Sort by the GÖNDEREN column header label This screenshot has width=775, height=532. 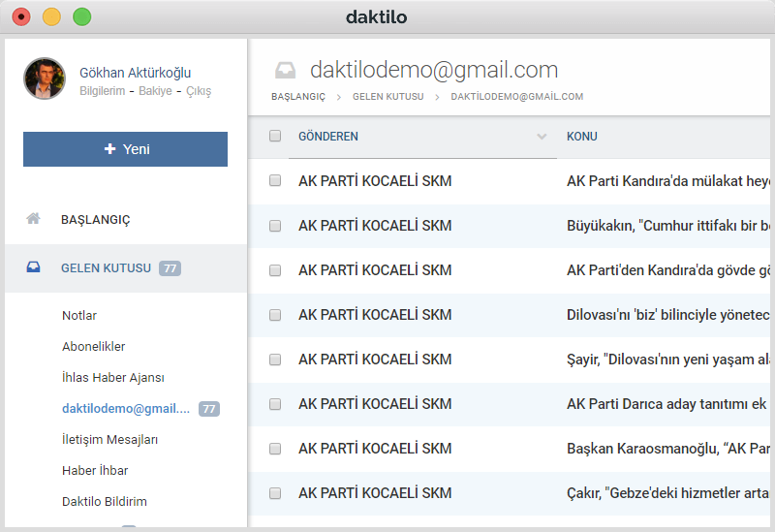point(328,137)
